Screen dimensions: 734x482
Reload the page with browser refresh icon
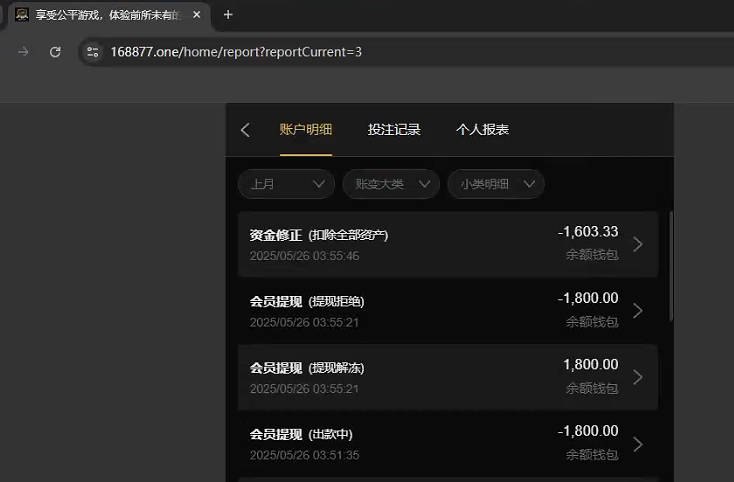point(55,52)
